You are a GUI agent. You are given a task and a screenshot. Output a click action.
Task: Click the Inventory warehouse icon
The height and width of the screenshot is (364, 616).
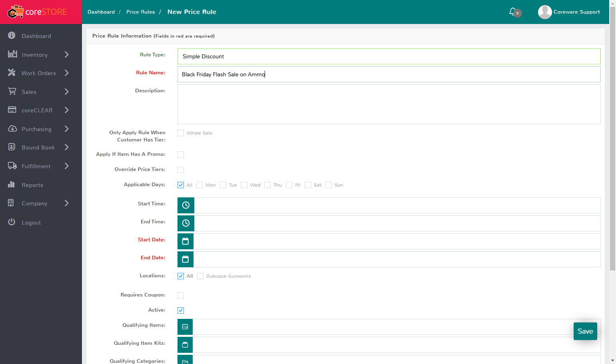(12, 54)
